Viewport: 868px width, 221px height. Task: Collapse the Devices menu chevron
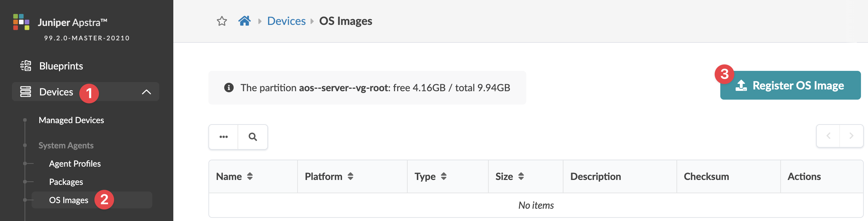click(146, 92)
